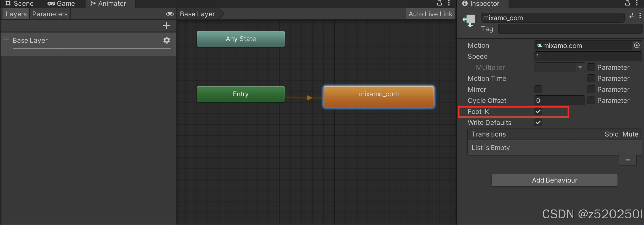Open the Parameters tab in Animator
This screenshot has height=225, width=644.
click(50, 14)
